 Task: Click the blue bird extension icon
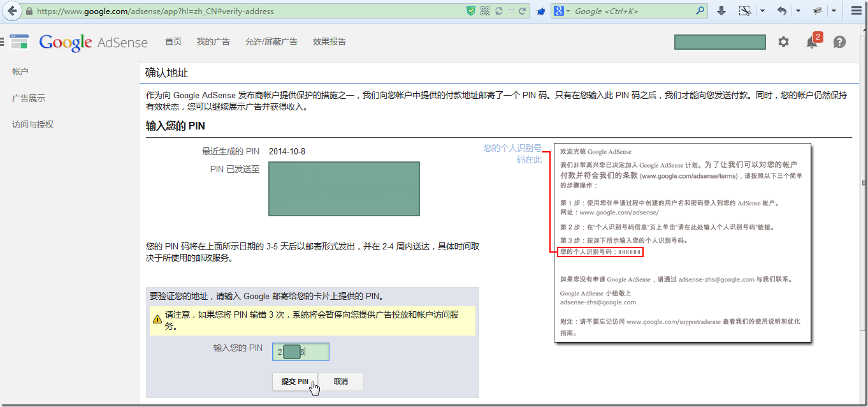tap(540, 11)
